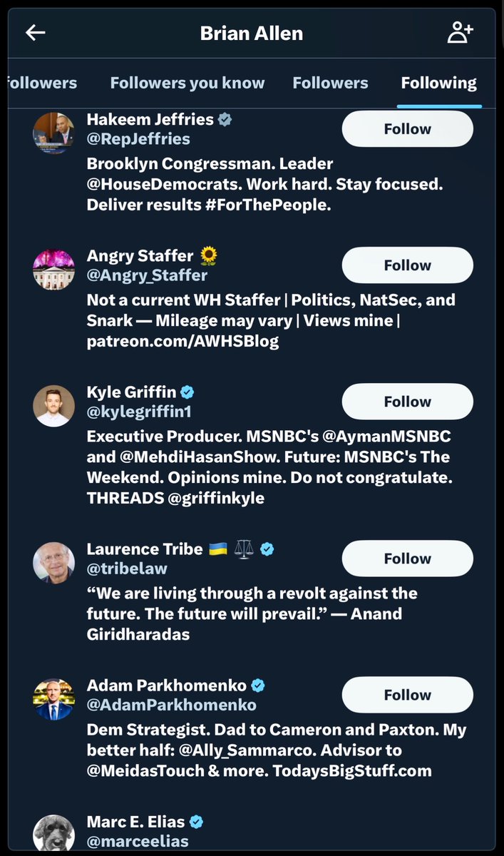The image size is (504, 856).
Task: Tap Adam Parkhomenko's avatar
Action: point(53,699)
